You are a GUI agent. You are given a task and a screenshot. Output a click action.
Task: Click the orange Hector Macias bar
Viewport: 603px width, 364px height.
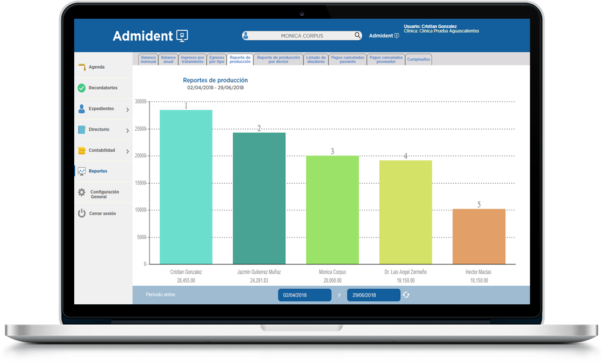[x=479, y=236]
